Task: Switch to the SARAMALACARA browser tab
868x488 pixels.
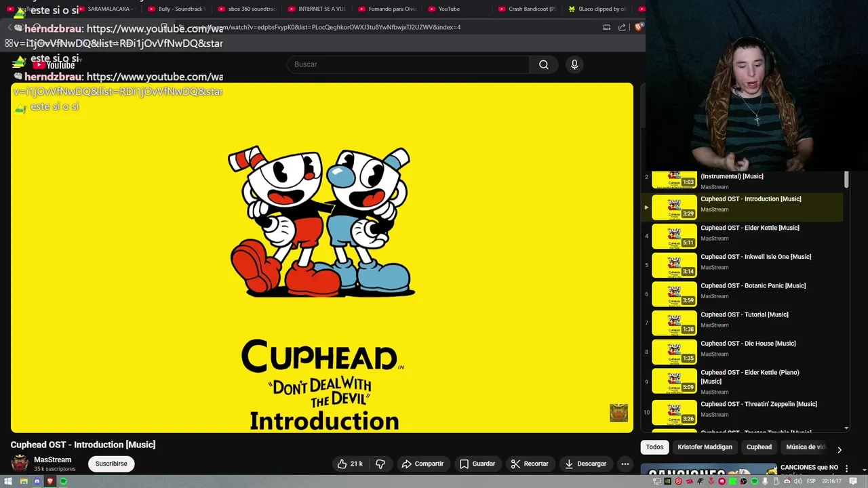Action: [108, 9]
